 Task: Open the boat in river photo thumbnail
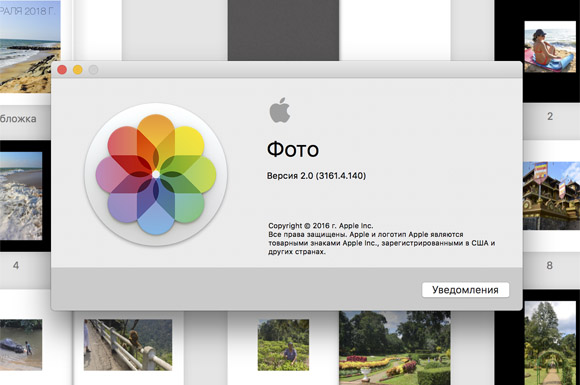[21, 345]
